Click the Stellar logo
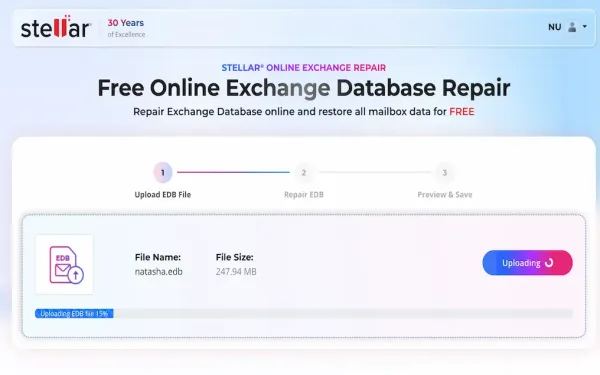600x375 pixels. (55, 27)
